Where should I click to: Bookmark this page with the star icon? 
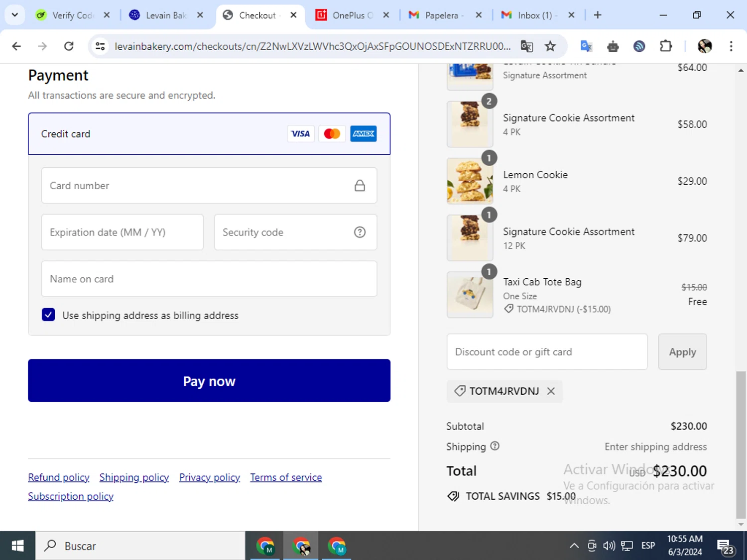pos(550,46)
